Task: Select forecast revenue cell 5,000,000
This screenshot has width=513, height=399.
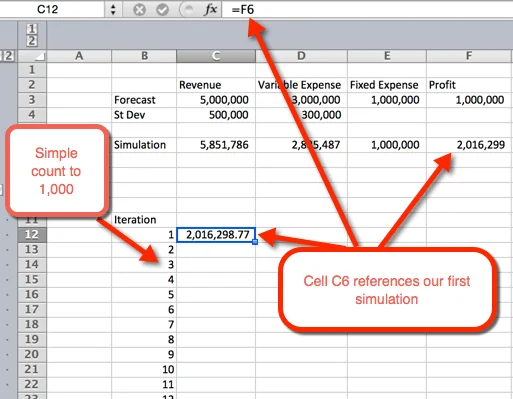Action: (216, 100)
